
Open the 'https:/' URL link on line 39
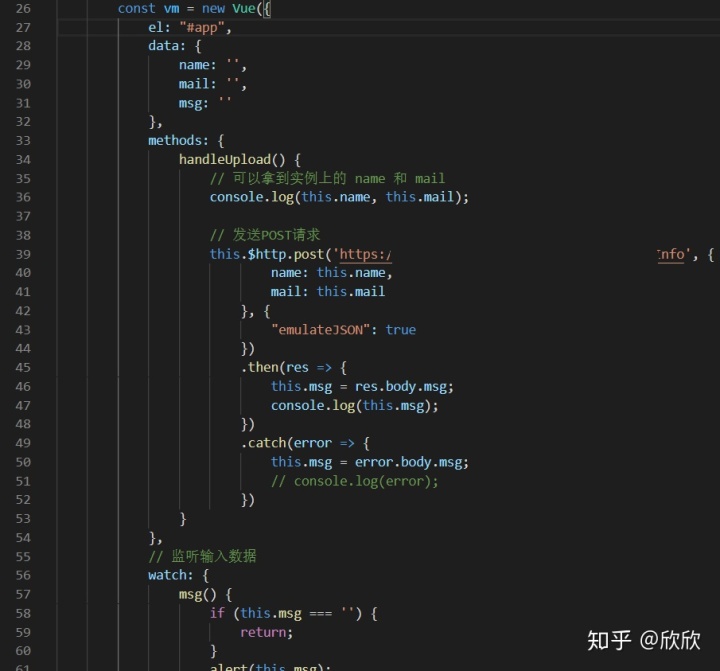pos(366,254)
